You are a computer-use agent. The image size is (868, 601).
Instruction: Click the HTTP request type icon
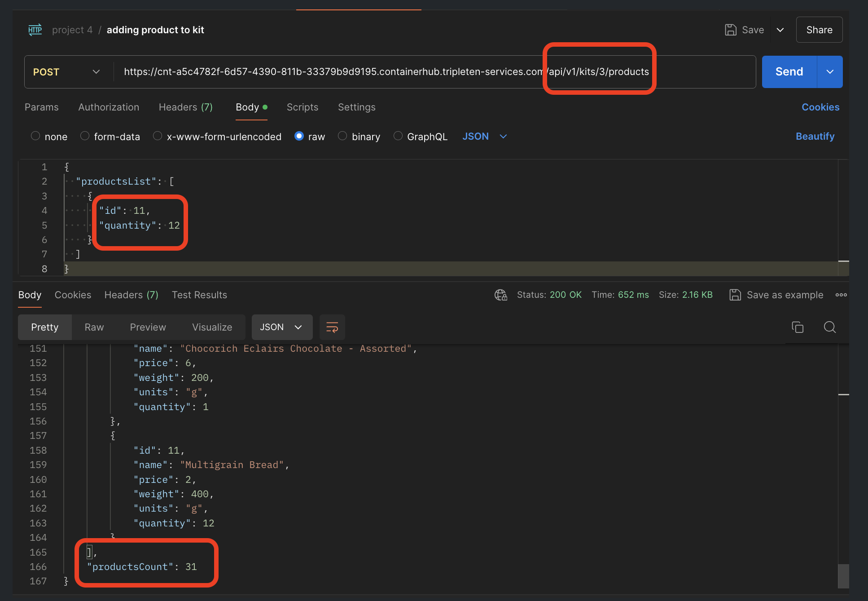click(x=35, y=30)
